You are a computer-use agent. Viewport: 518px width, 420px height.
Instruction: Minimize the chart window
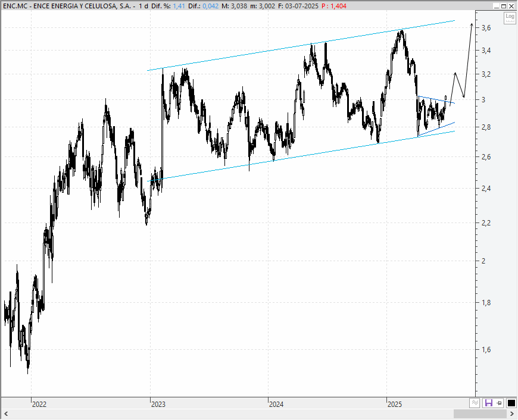point(496,6)
